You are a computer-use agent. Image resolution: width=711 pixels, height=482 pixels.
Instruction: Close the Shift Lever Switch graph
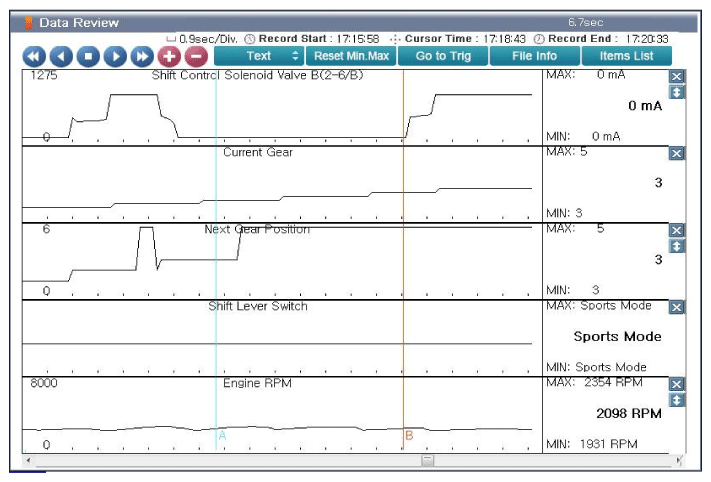[x=677, y=308]
